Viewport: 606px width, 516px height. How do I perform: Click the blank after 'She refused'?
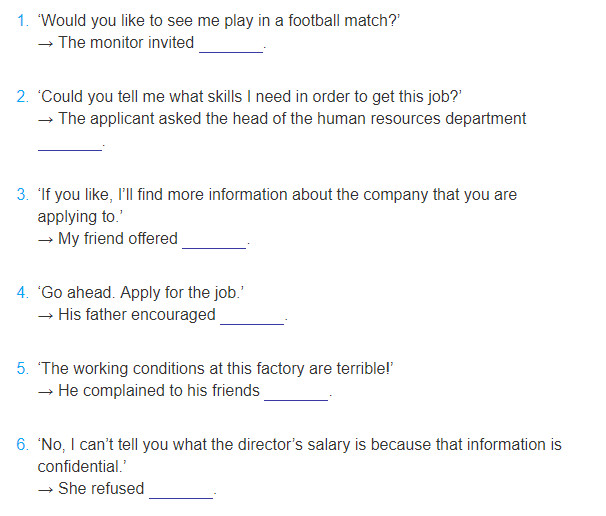pos(181,492)
